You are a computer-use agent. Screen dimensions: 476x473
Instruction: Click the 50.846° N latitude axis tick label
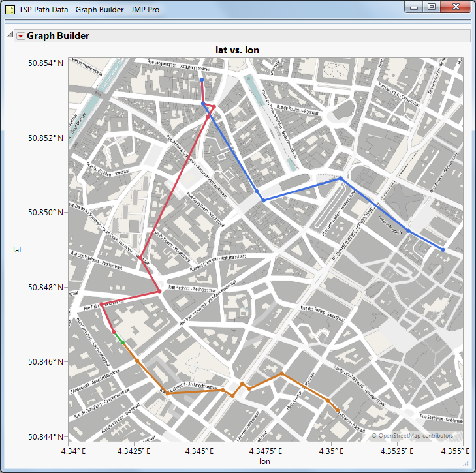(x=46, y=362)
